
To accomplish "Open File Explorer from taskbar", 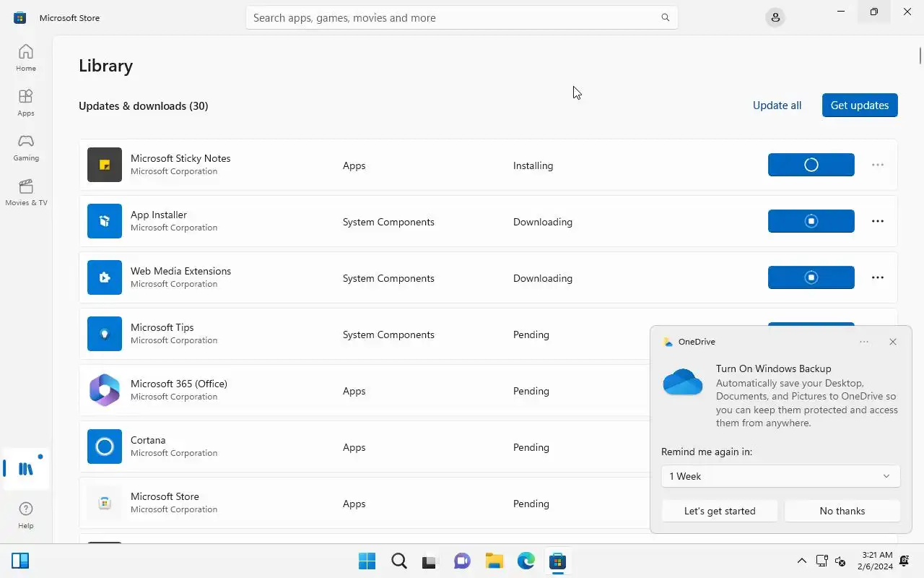I will coord(494,561).
